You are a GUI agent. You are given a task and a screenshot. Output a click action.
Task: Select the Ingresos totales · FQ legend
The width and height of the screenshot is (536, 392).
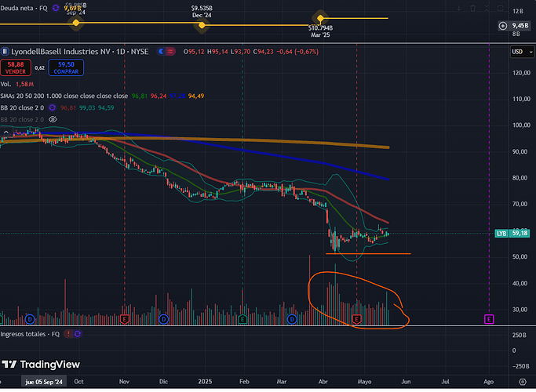point(30,334)
